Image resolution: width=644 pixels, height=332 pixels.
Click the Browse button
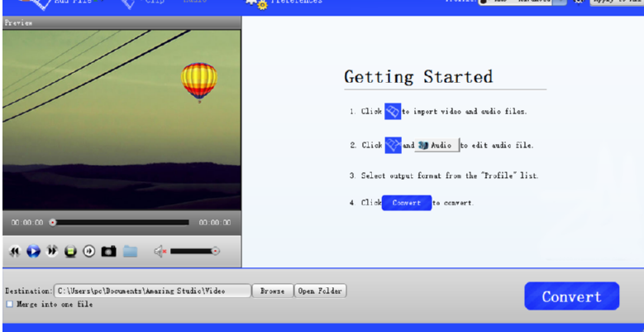click(272, 291)
